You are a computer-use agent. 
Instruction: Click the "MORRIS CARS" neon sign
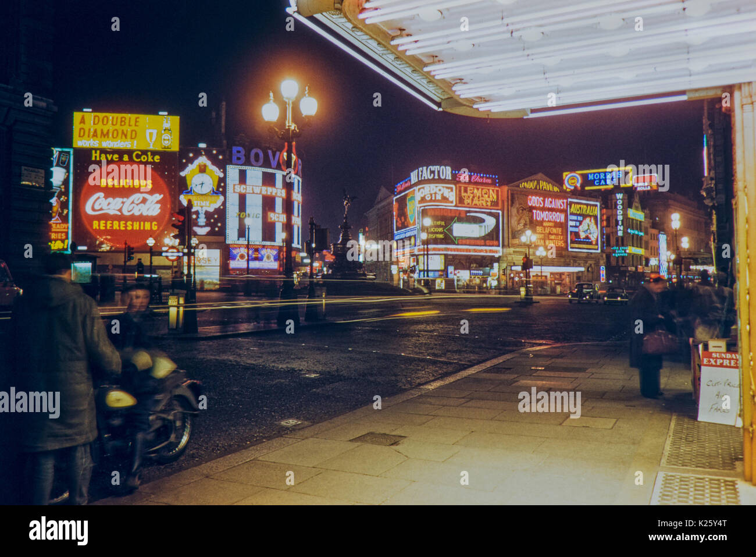point(597,179)
